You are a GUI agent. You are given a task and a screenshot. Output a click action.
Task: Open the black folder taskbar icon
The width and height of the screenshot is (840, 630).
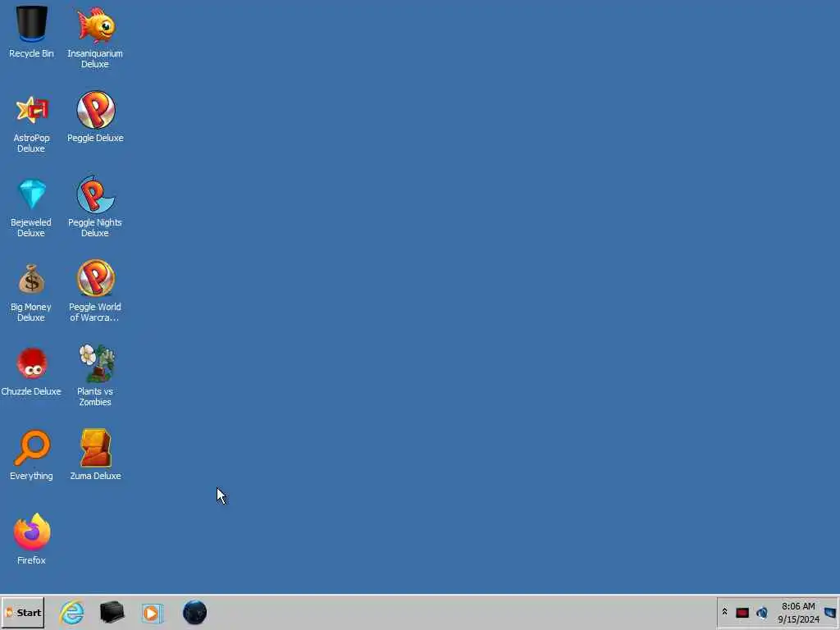tap(112, 612)
